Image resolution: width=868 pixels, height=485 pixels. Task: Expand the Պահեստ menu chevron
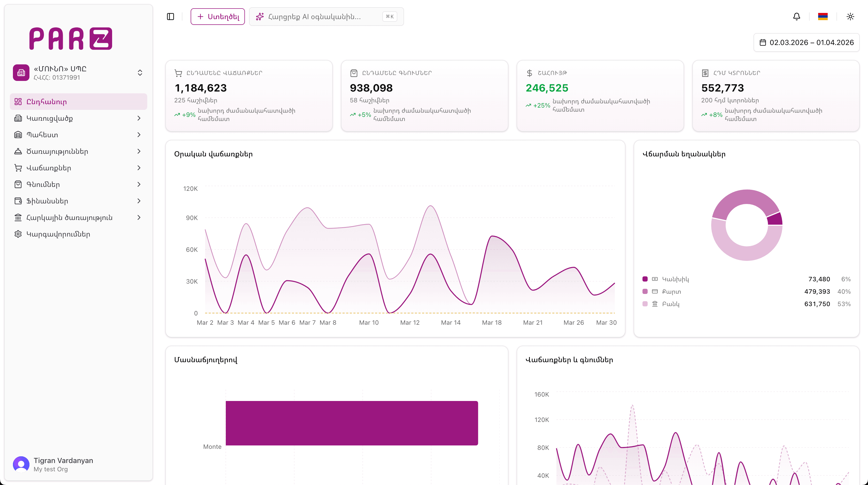click(x=139, y=135)
